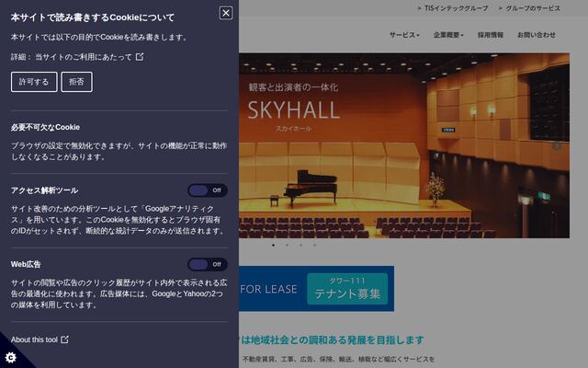
Task: Click the gear cookie settings icon
Action: pyautogui.click(x=10, y=357)
